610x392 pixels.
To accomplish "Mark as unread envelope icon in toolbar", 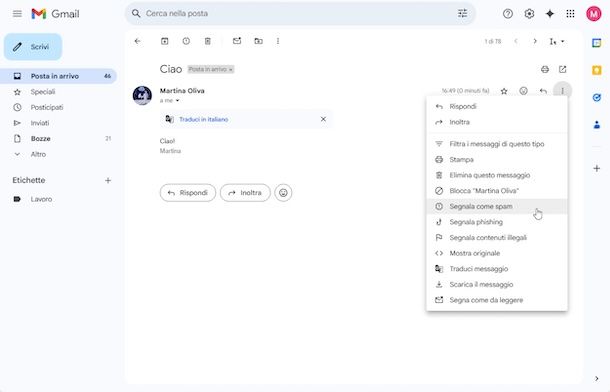I will 237,41.
